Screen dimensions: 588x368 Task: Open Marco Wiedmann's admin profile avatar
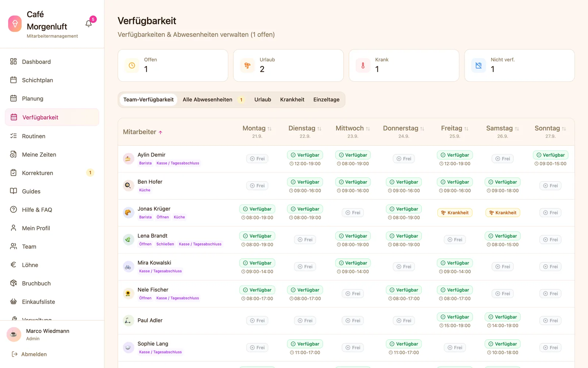14,335
